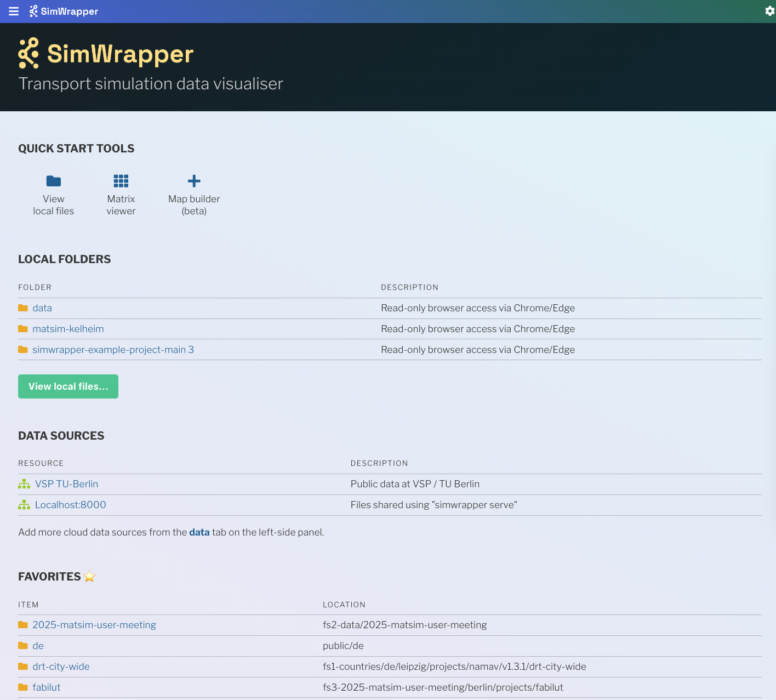Open the fabilut favorite
Screen dimensions: 776x700
click(x=46, y=687)
